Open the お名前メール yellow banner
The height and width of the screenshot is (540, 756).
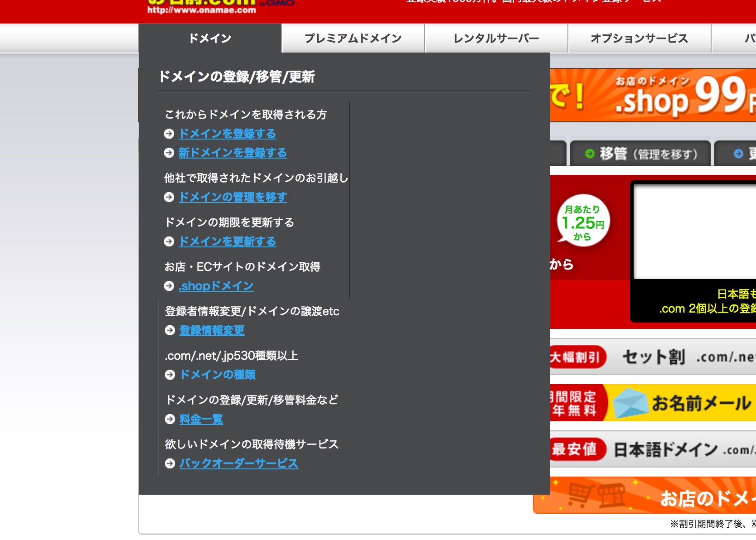click(x=653, y=403)
